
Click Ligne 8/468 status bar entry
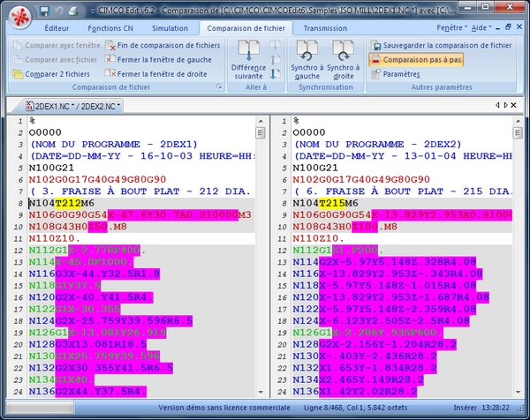(356, 408)
